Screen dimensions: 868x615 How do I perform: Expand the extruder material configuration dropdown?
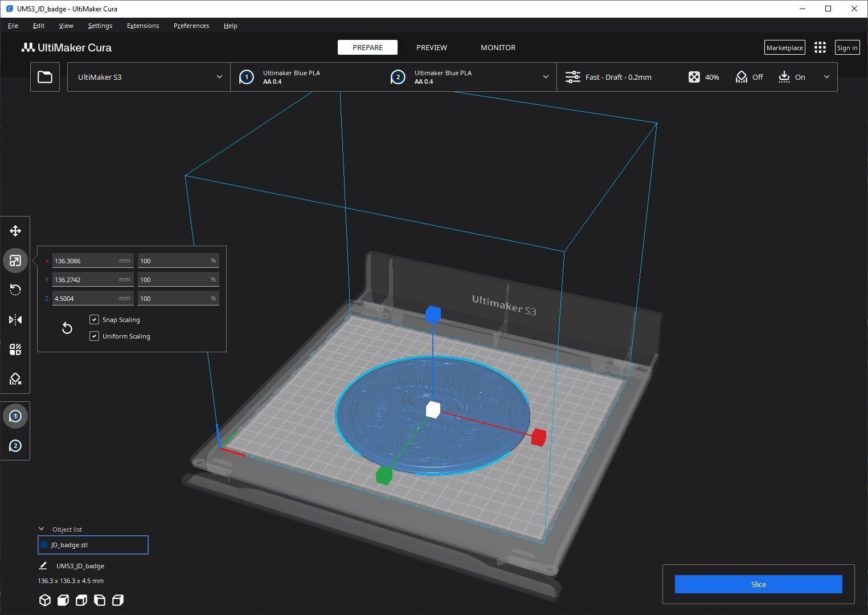tap(546, 77)
